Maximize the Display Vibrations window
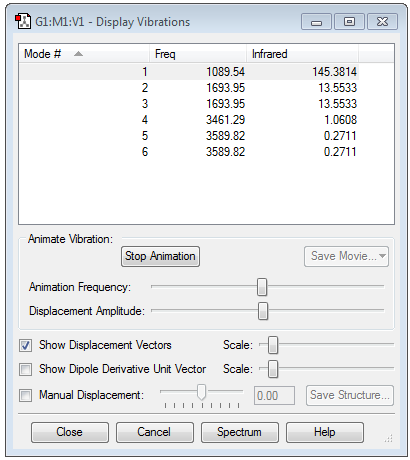Image resolution: width=410 pixels, height=460 pixels. coord(349,22)
